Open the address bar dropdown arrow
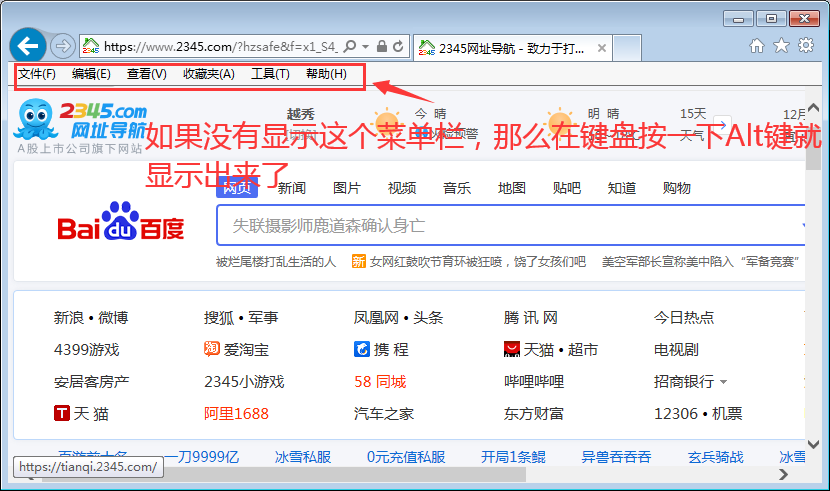Image resolution: width=830 pixels, height=491 pixels. pos(365,47)
